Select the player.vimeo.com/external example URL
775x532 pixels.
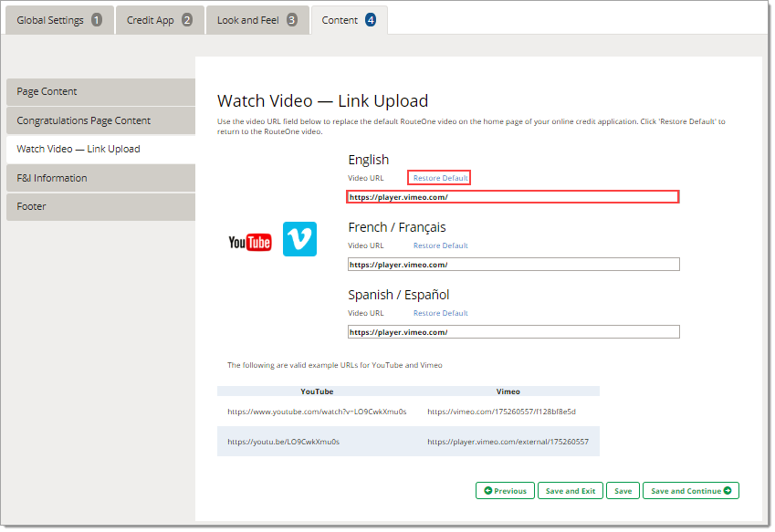click(508, 442)
